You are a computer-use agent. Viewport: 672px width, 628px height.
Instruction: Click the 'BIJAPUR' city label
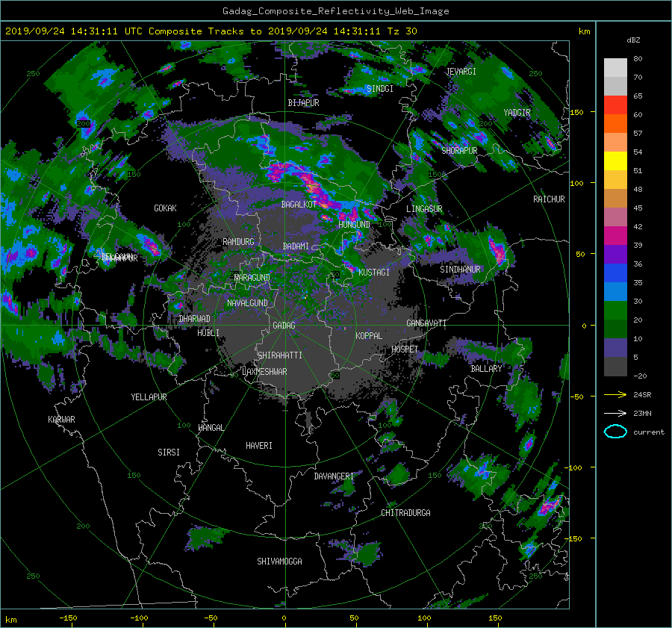(303, 103)
